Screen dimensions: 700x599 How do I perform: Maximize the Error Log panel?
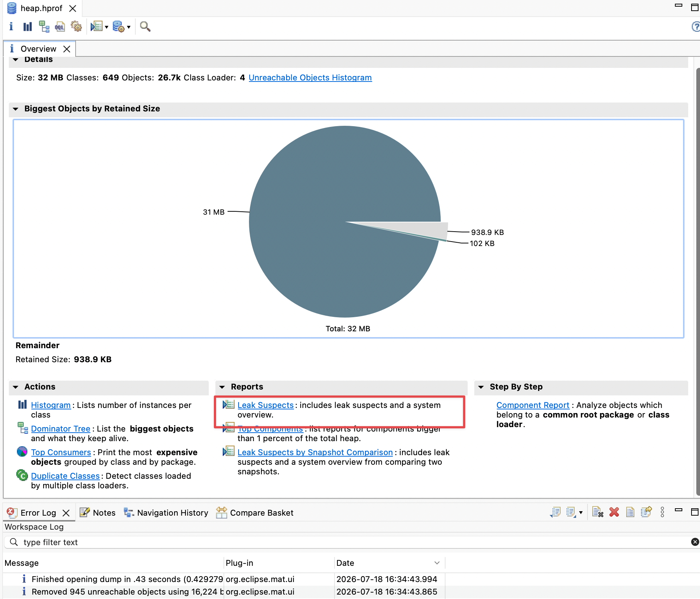click(695, 512)
